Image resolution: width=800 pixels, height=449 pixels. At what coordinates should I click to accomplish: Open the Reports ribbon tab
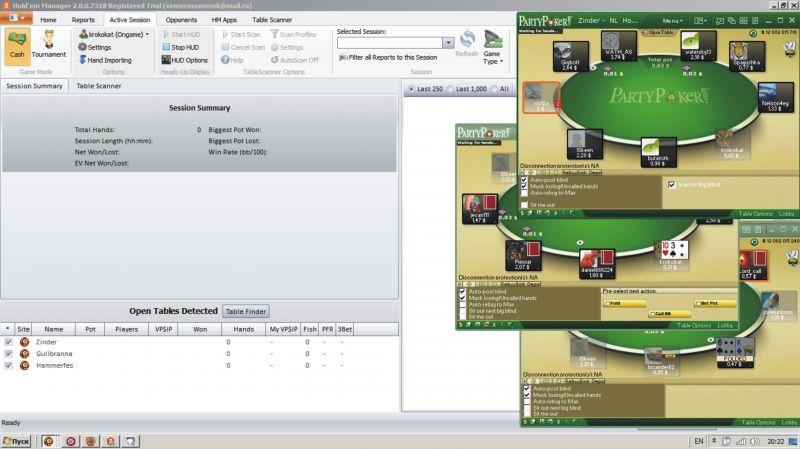click(x=83, y=20)
